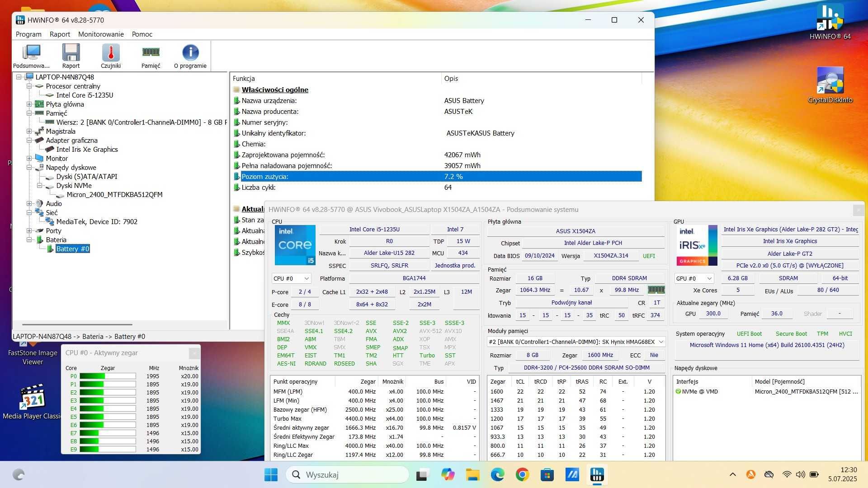Select Dyski (S)ATA/ATAPI tree item

pyautogui.click(x=87, y=176)
